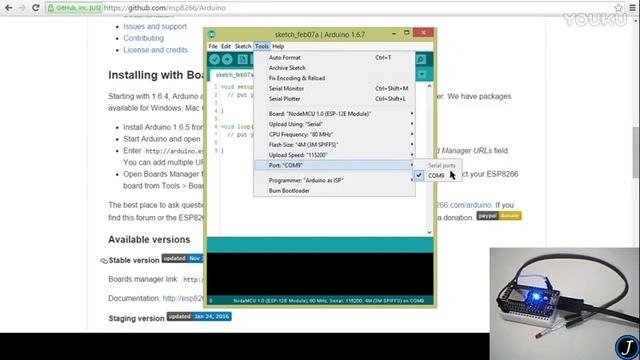Viewport: 640px width, 360px height.
Task: Bookmark page with the star icon
Action: click(618, 8)
